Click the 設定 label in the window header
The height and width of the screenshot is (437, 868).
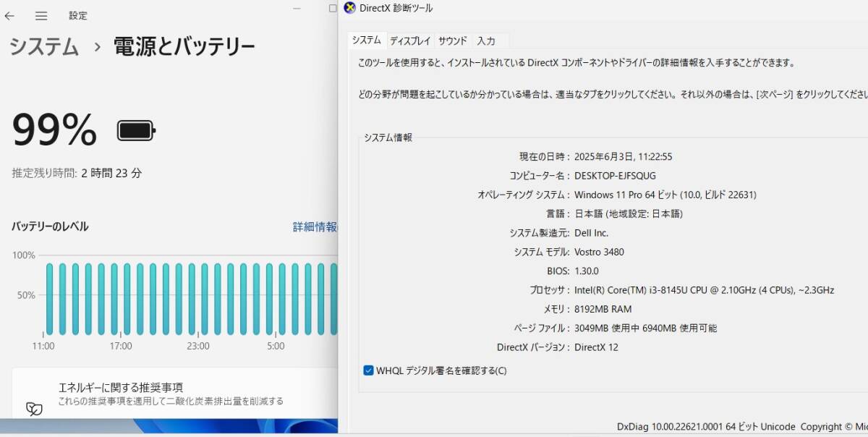(77, 15)
